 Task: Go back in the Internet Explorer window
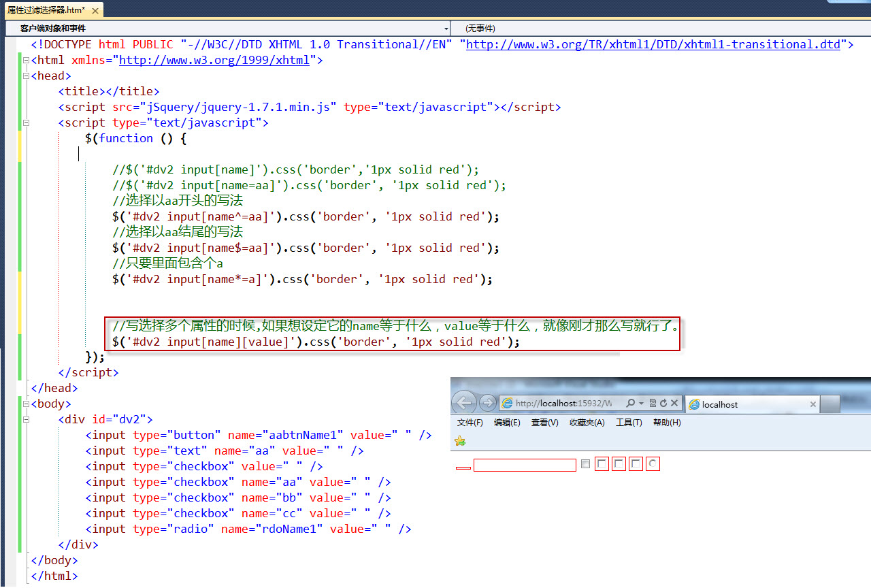point(464,402)
